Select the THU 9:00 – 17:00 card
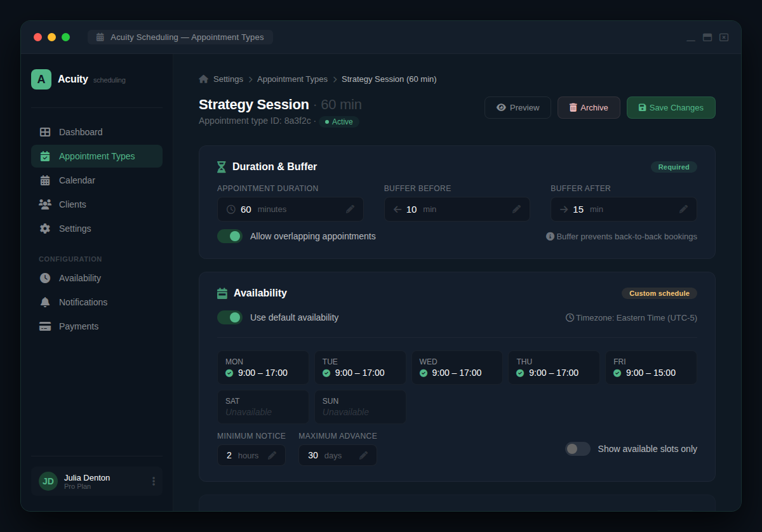Image resolution: width=762 pixels, height=532 pixels. [x=554, y=368]
